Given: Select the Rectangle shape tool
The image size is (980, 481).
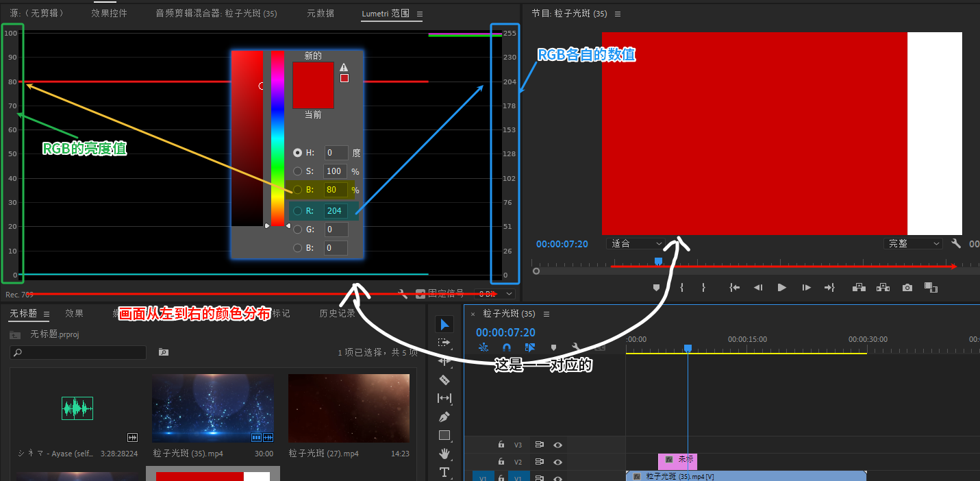Looking at the screenshot, I should tap(444, 435).
